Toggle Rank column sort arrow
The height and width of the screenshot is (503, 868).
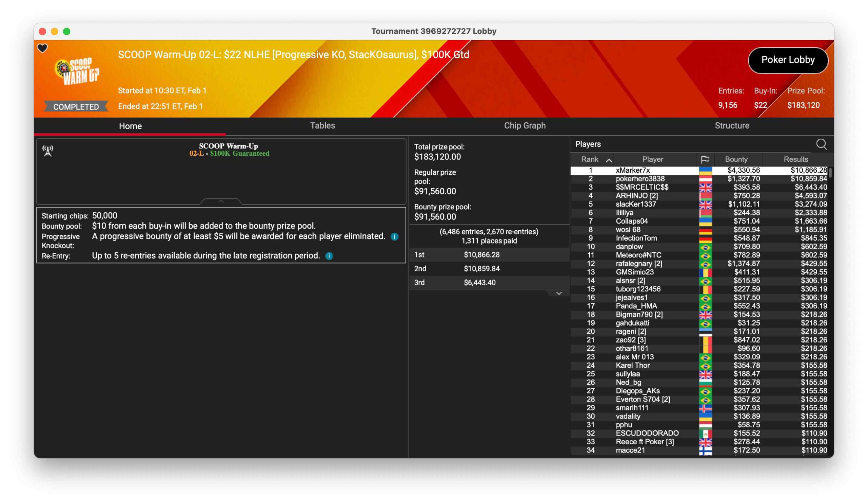coord(609,160)
